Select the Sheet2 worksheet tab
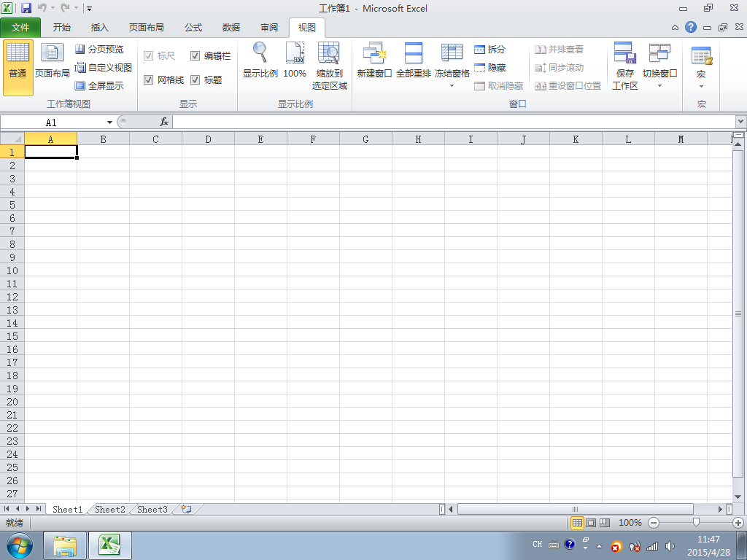The width and height of the screenshot is (747, 560). click(x=110, y=510)
